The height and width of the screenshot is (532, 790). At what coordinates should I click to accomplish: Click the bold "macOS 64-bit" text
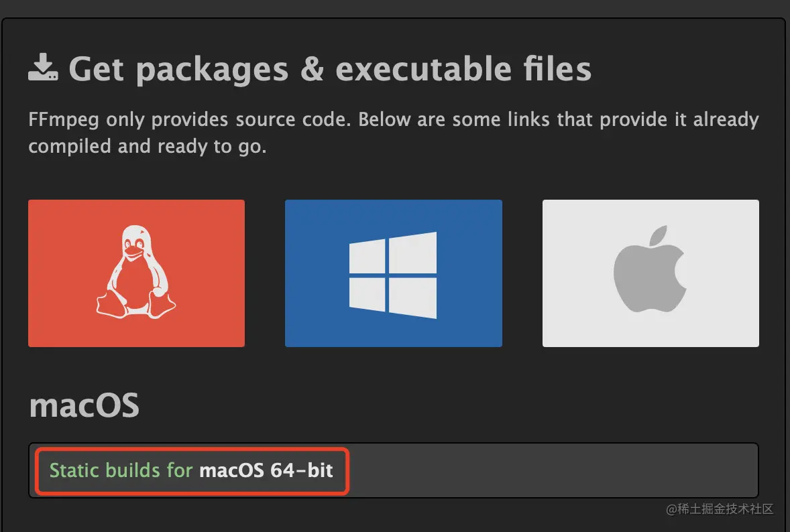point(266,470)
